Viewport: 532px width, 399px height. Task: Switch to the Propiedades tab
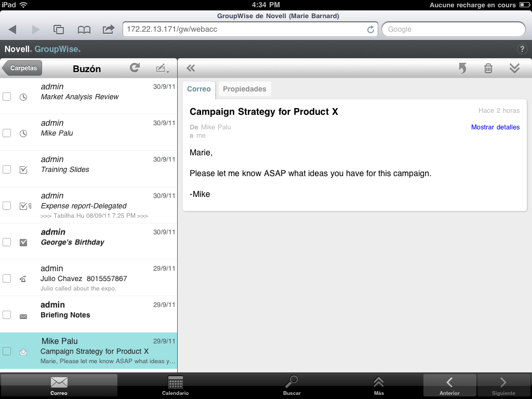244,89
